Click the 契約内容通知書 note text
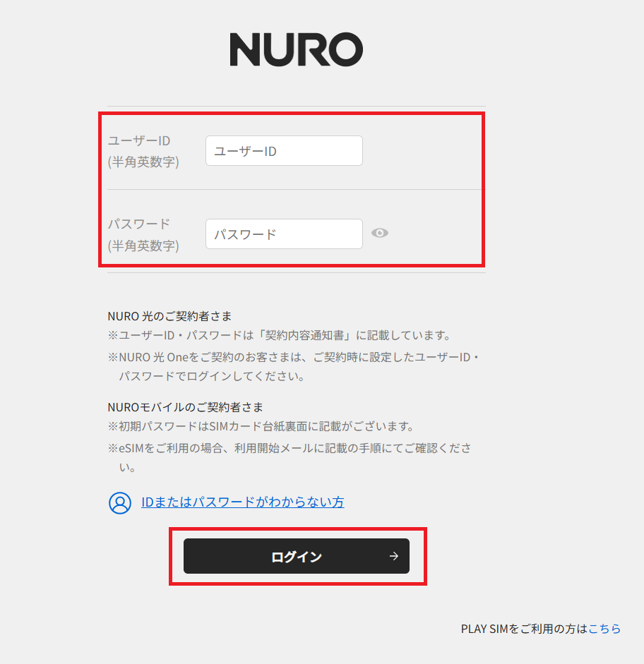Image resolution: width=644 pixels, height=664 pixels. coord(280,335)
